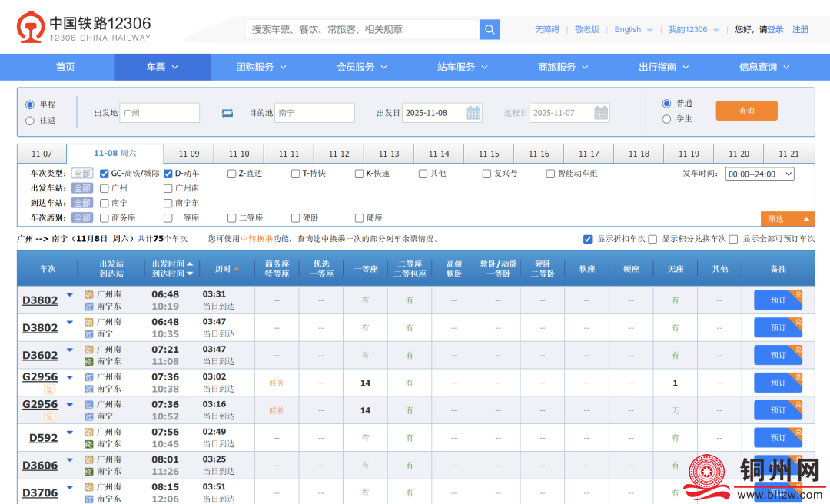
Task: Expand D592 train stop details arrow
Action: click(x=70, y=433)
